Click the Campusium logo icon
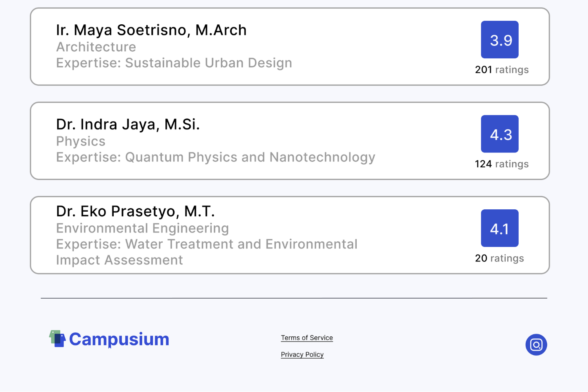588x392 pixels. click(57, 339)
